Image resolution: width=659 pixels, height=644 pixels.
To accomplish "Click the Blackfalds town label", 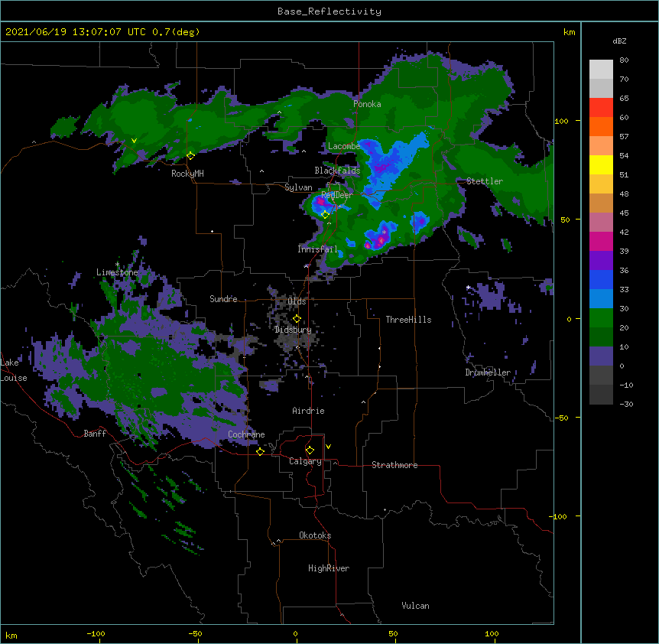I will point(337,171).
